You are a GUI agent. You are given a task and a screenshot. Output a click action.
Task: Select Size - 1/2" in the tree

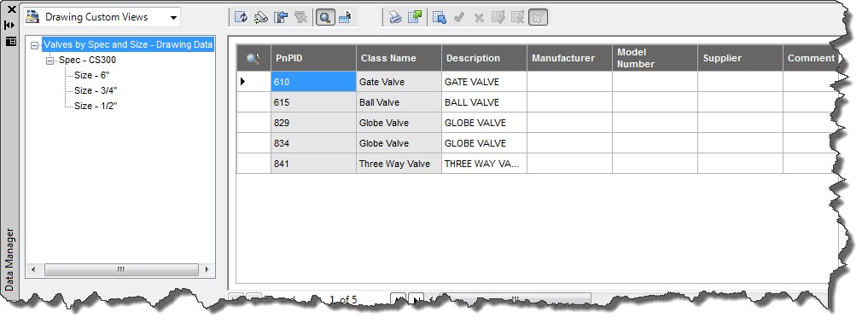(96, 106)
